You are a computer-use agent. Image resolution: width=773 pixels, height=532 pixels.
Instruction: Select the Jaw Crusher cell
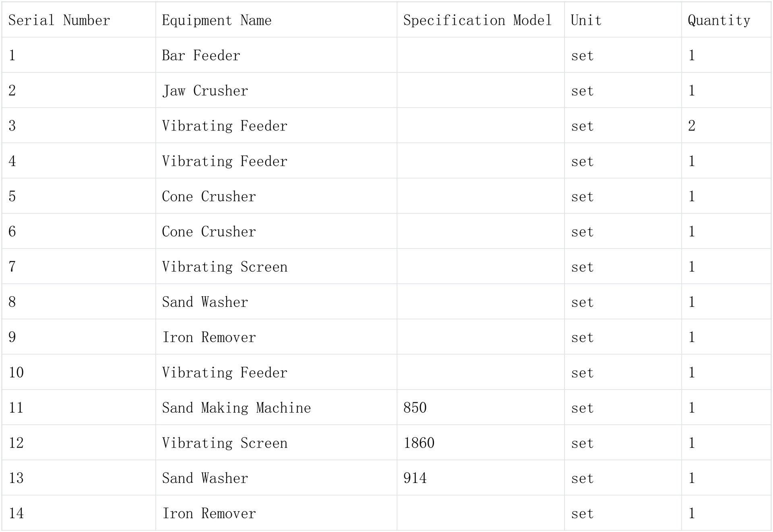click(x=276, y=90)
